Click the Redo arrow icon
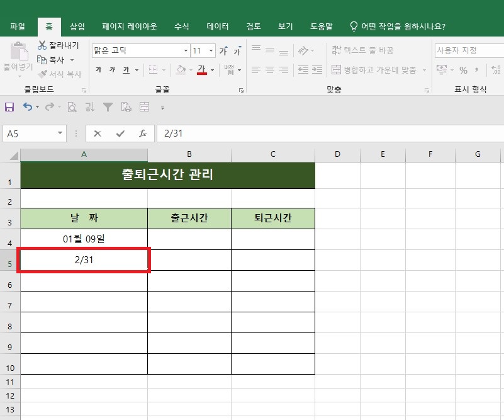The height and width of the screenshot is (420, 504). click(x=50, y=107)
